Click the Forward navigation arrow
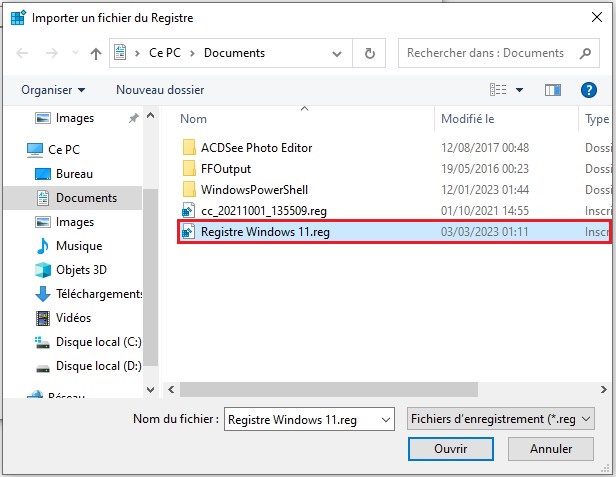The image size is (616, 477). pos(51,53)
